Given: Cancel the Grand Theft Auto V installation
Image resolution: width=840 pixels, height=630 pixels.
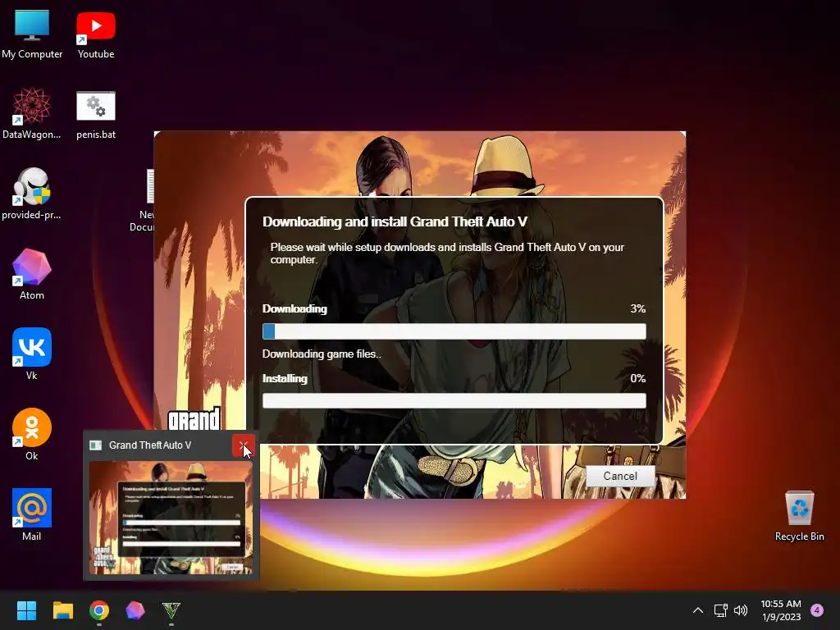Looking at the screenshot, I should click(620, 476).
